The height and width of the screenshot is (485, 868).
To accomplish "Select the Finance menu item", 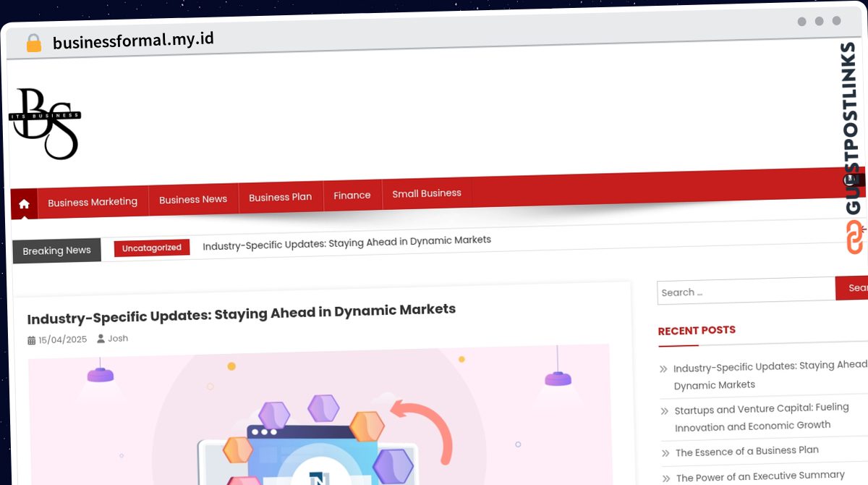I will tap(352, 195).
